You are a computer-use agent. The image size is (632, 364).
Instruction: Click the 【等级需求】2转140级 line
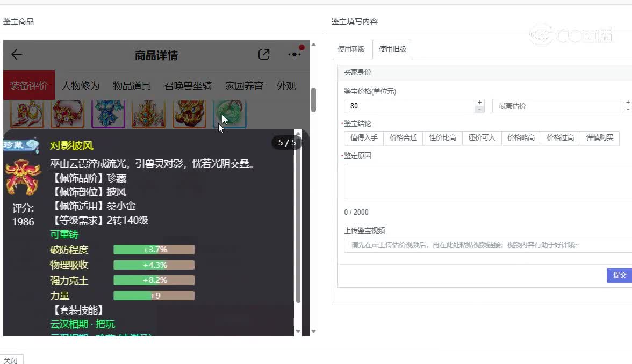coord(99,220)
